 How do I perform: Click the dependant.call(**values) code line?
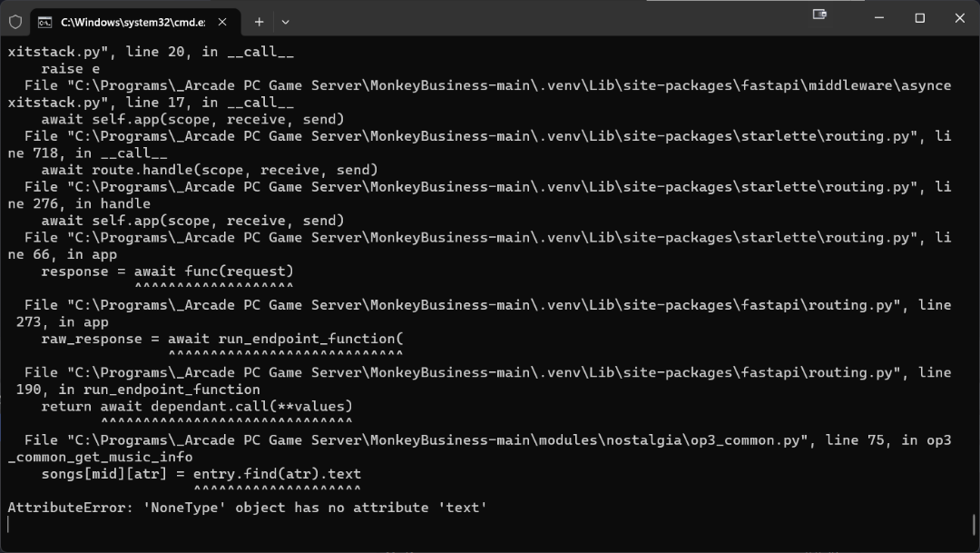pyautogui.click(x=197, y=406)
